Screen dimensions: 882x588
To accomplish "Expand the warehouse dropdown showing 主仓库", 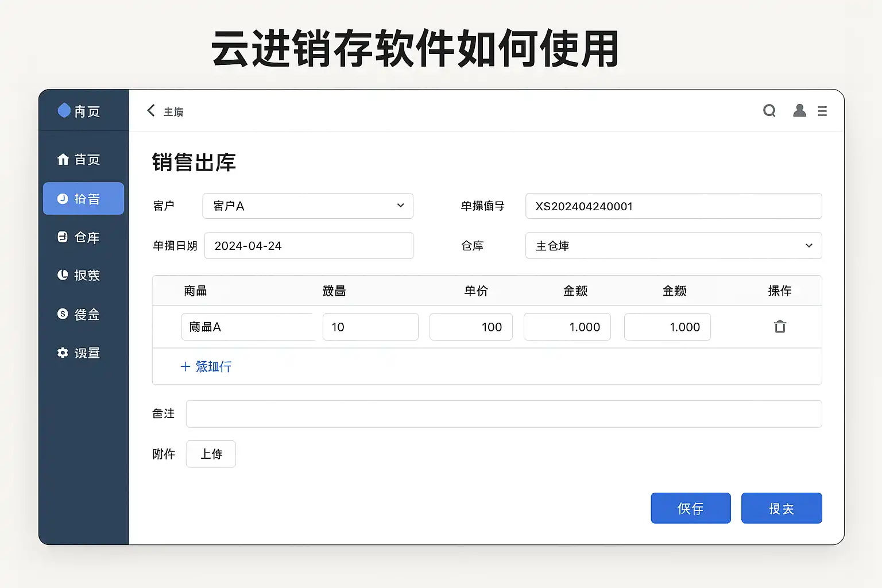I will point(673,246).
